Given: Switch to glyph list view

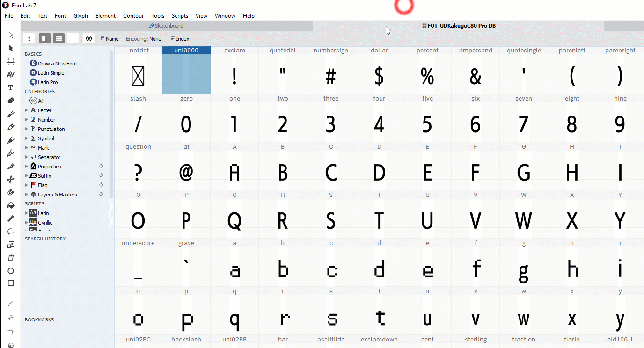Looking at the screenshot, I should (73, 38).
